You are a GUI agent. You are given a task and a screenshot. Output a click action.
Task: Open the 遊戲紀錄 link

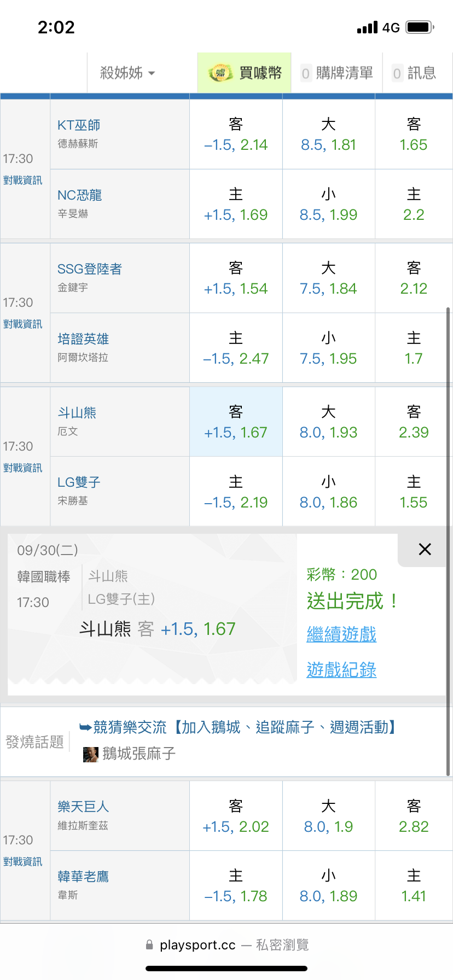[341, 670]
